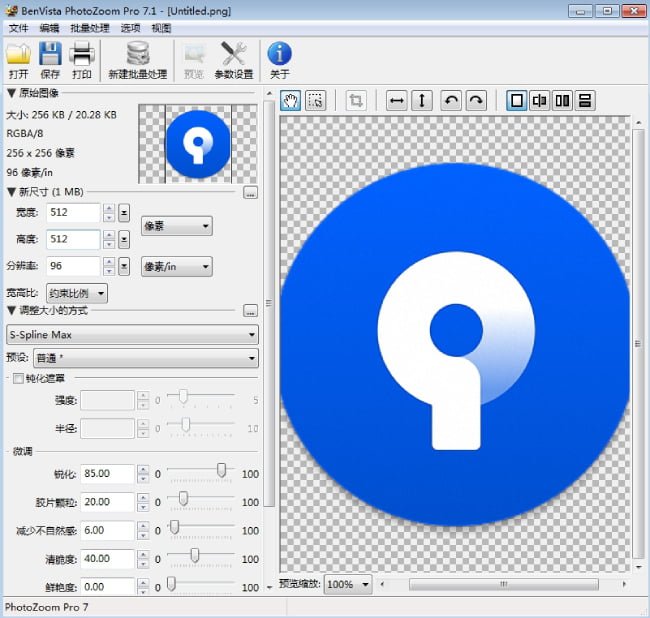Screen dimensions: 650x618
Task: Click the preview horizontal scrollbar
Action: (x=503, y=584)
